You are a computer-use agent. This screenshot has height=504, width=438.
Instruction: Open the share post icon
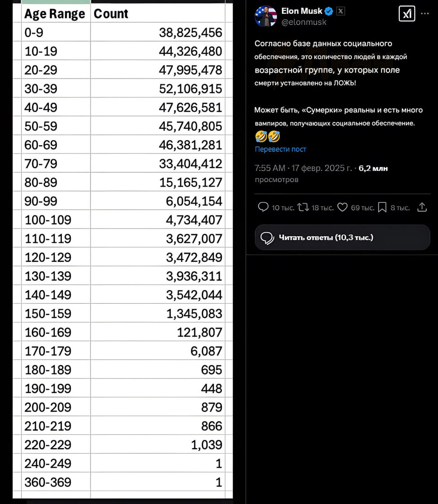point(422,207)
